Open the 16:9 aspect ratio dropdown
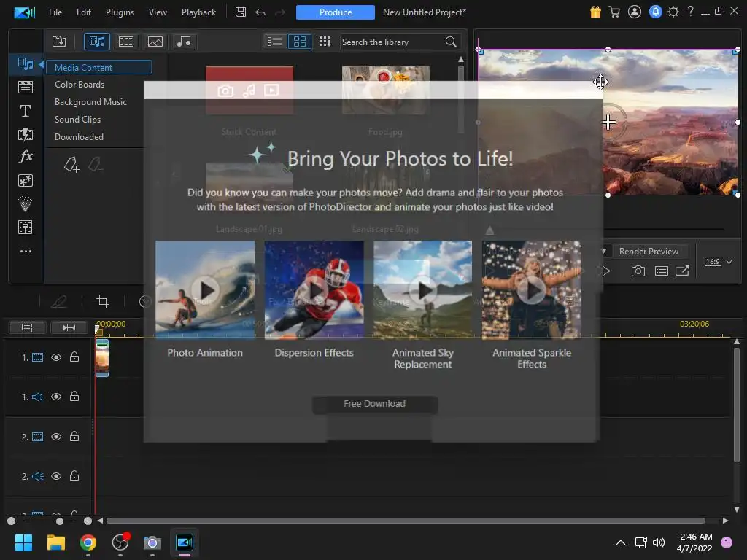Viewport: 747px width, 560px height. tap(719, 262)
